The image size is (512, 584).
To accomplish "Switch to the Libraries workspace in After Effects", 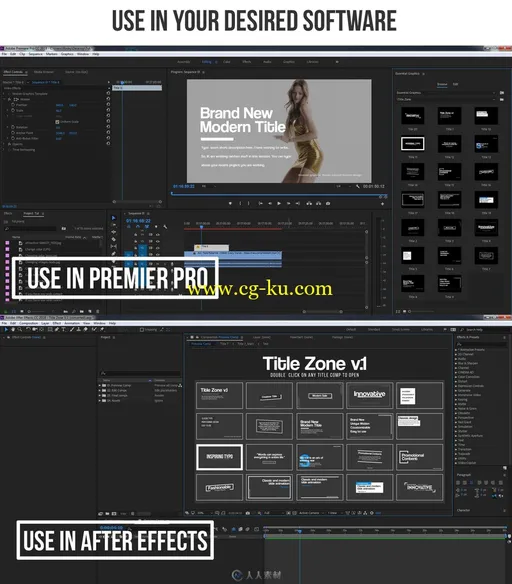I will tap(427, 330).
